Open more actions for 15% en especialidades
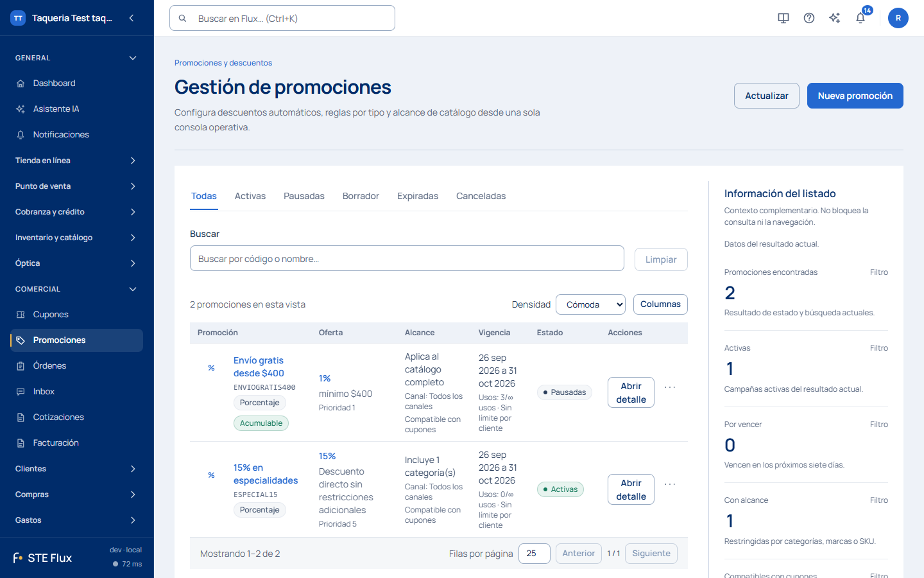Image resolution: width=924 pixels, height=578 pixels. [670, 484]
